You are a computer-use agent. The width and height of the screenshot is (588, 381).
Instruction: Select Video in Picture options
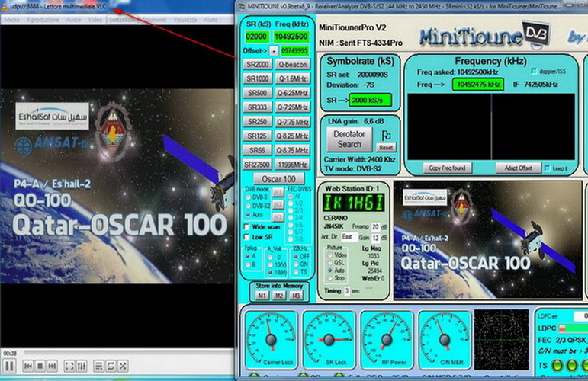[x=330, y=255]
